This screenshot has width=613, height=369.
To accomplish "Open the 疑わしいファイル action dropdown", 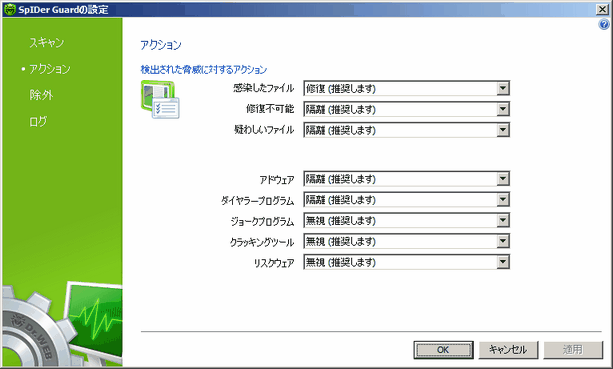I will coord(407,130).
